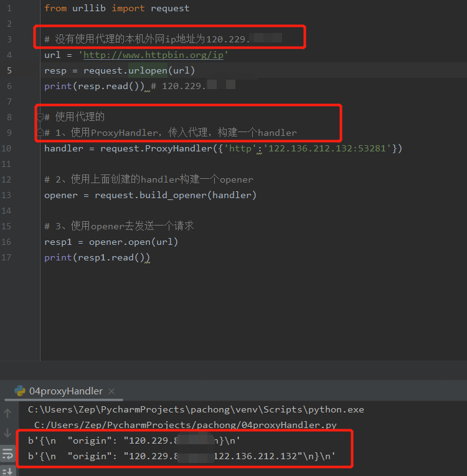Screen dimensions: 467x476
Task: Click the ProxyHandler call on line 10
Action: point(179,148)
